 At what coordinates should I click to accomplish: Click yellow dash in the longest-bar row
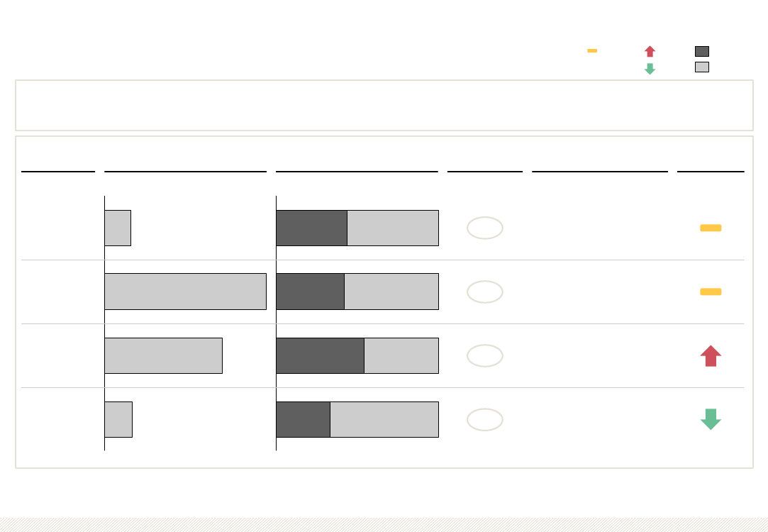click(x=711, y=292)
